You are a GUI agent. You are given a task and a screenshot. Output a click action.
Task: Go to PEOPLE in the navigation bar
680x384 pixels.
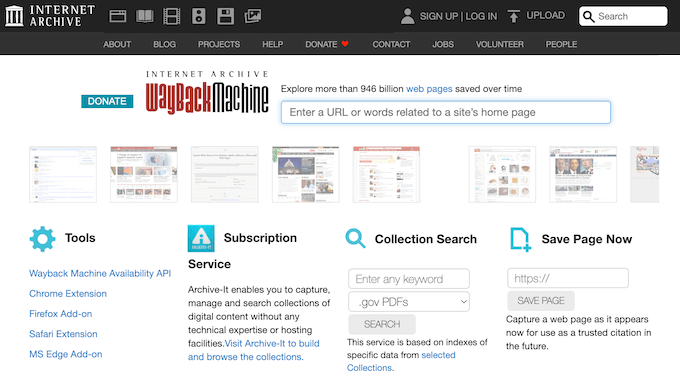pyautogui.click(x=561, y=44)
